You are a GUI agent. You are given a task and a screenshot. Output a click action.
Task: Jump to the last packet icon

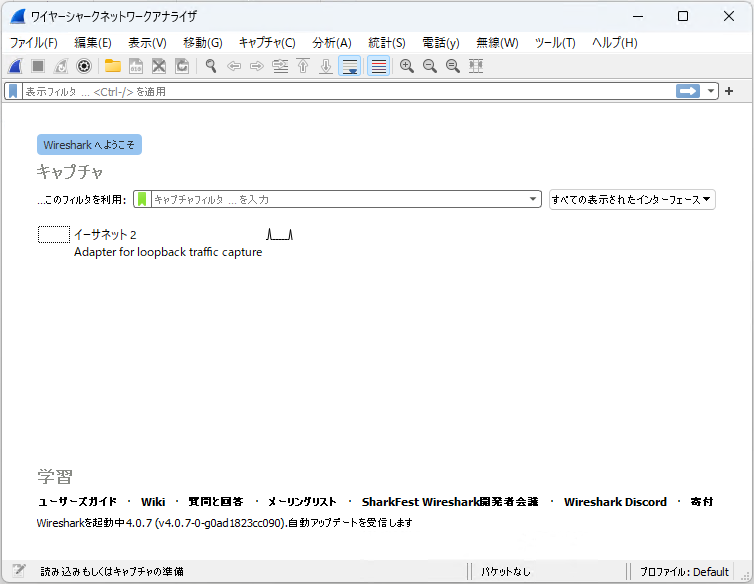(x=326, y=66)
